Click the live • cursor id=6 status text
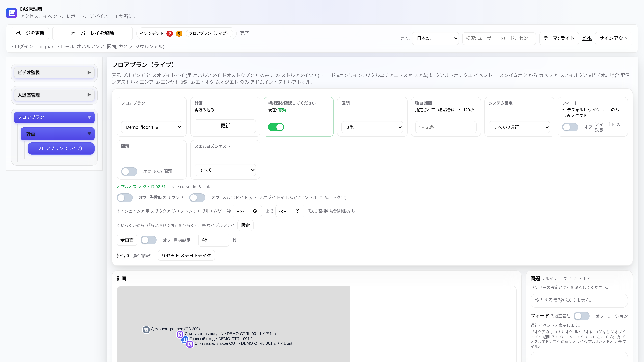 [x=185, y=187]
